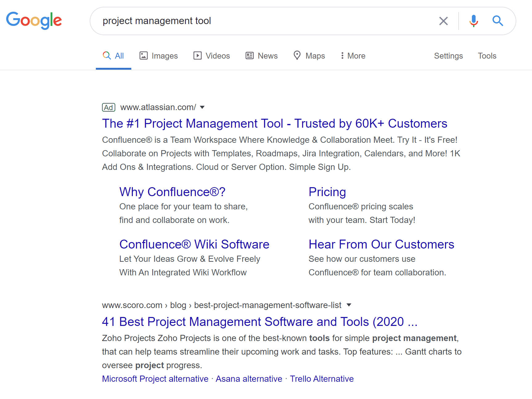
Task: Open 'The #1 Project Management Tool' ad link
Action: (275, 123)
